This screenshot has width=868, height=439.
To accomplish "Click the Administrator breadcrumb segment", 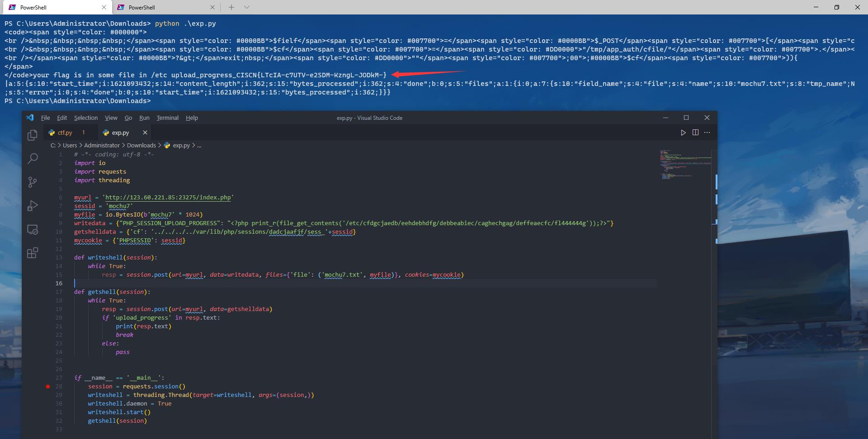I will tap(102, 145).
